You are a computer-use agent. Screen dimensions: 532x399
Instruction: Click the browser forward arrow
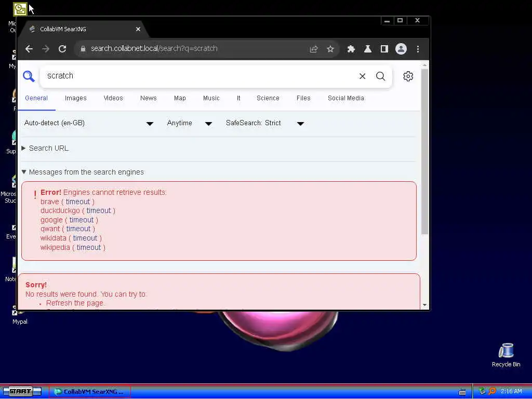click(46, 49)
